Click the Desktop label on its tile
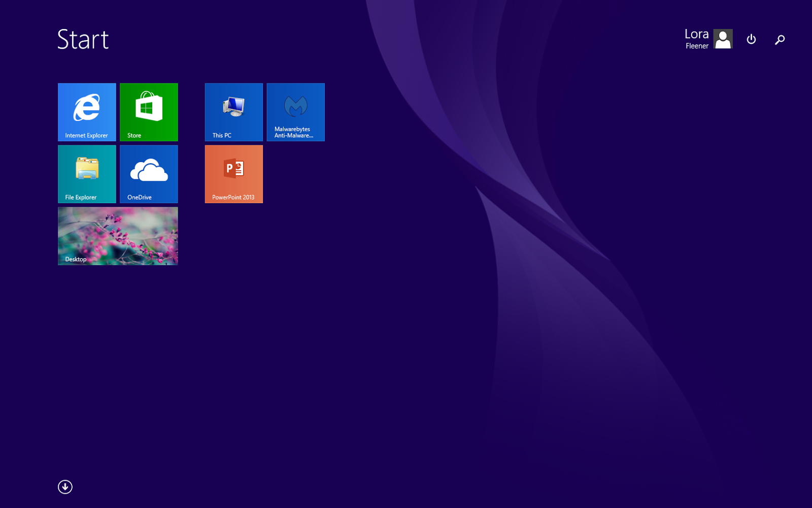 pos(75,259)
